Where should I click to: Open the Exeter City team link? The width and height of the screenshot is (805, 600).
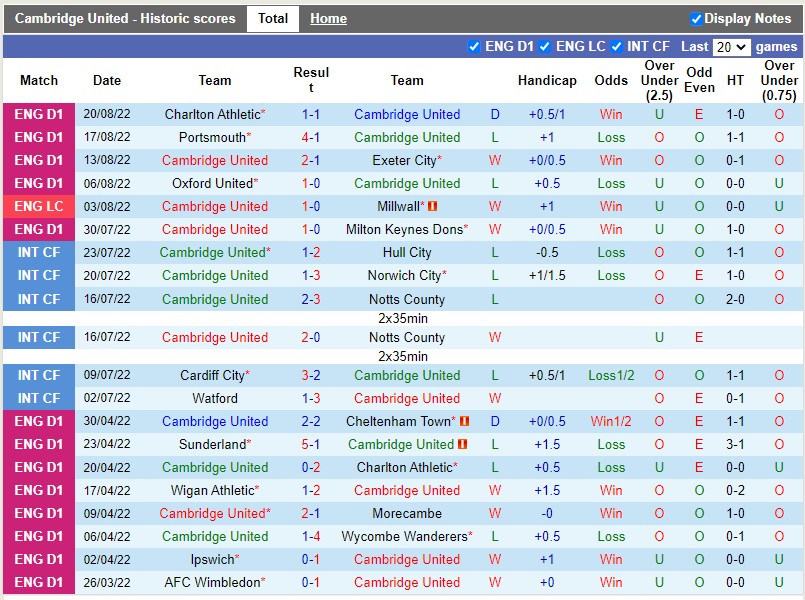(x=407, y=161)
